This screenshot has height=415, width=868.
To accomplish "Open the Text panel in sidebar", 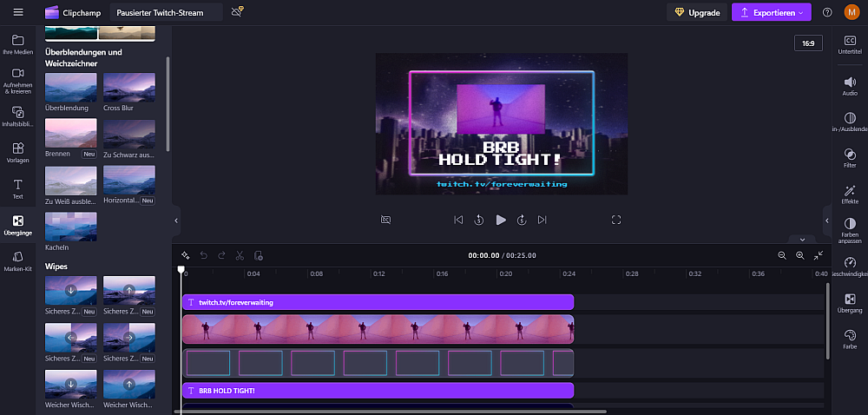I will [17, 189].
